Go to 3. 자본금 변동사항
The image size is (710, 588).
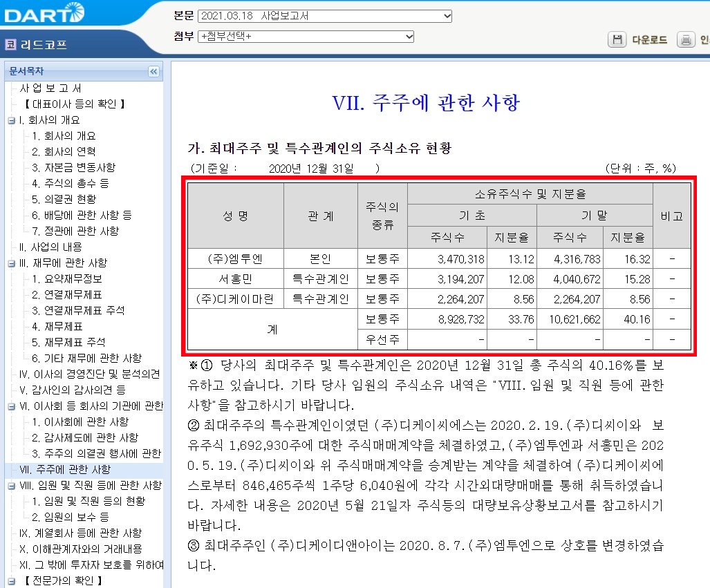[x=74, y=167]
